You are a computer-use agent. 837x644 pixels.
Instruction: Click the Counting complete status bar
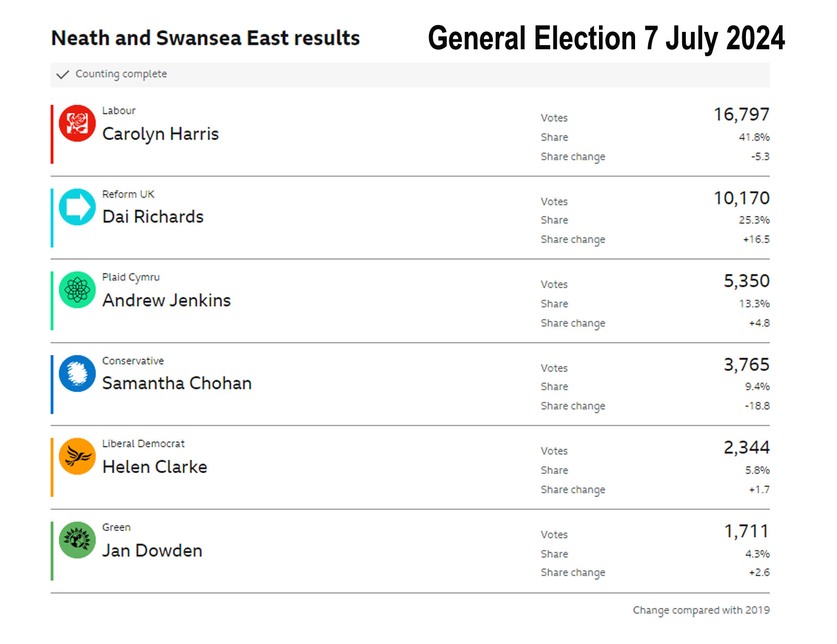click(410, 75)
